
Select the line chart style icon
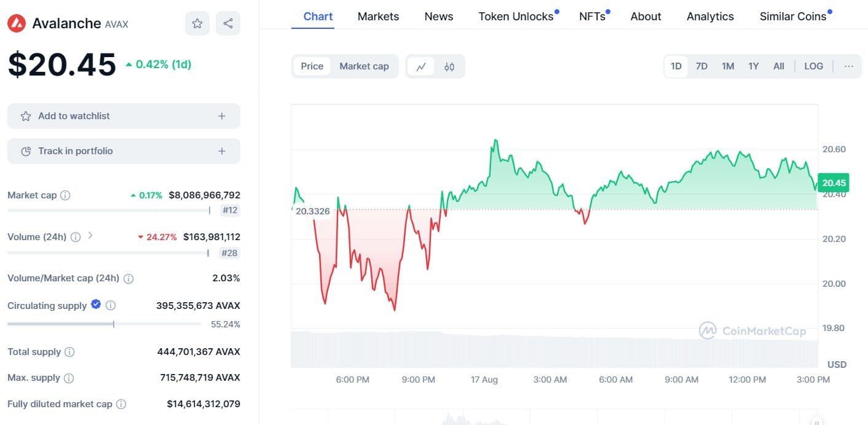click(x=421, y=66)
